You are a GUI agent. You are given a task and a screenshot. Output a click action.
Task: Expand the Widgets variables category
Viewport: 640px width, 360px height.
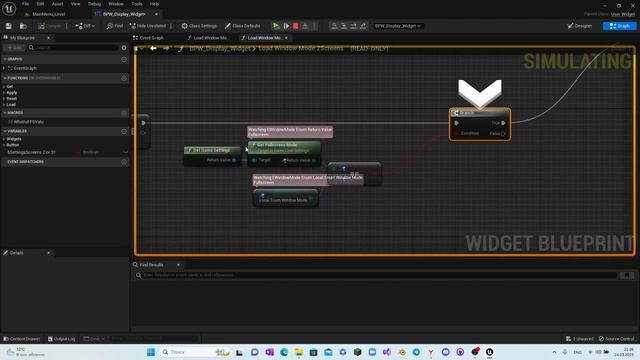pyautogui.click(x=4, y=139)
